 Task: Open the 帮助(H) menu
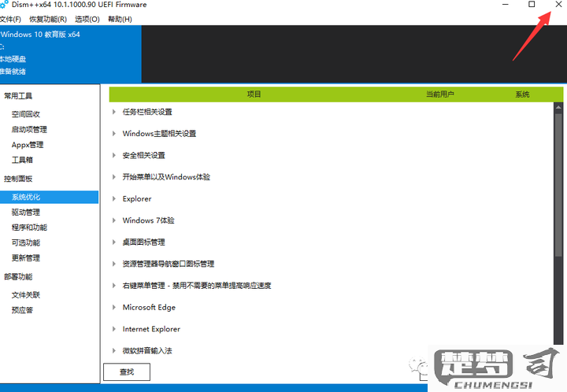[x=120, y=19]
